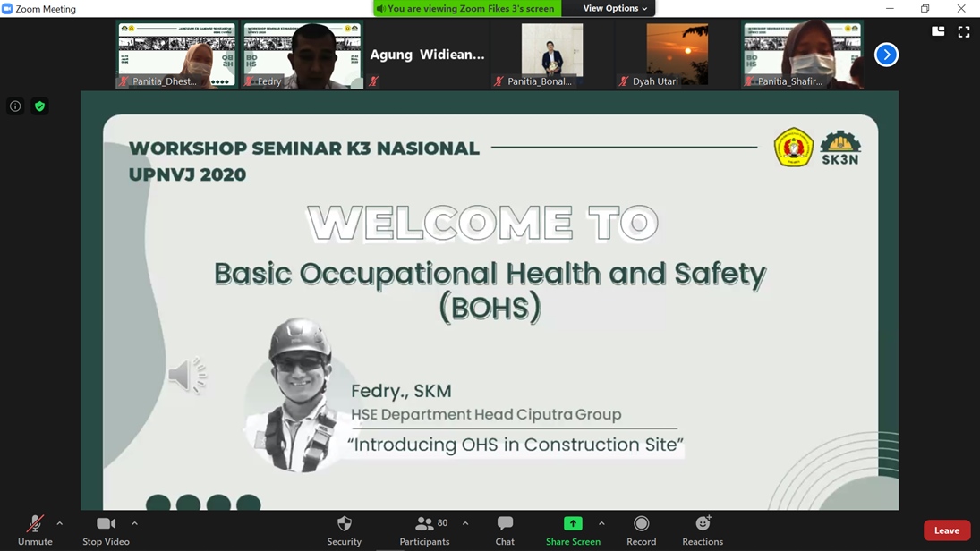
Task: Expand video options arrow beside Stop Video
Action: tap(134, 523)
